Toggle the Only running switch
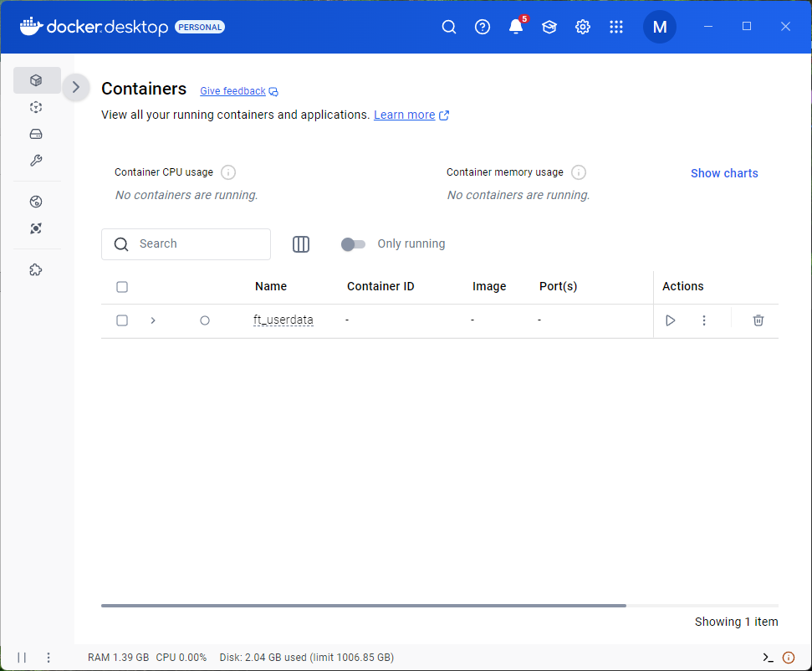812x671 pixels. coord(353,244)
